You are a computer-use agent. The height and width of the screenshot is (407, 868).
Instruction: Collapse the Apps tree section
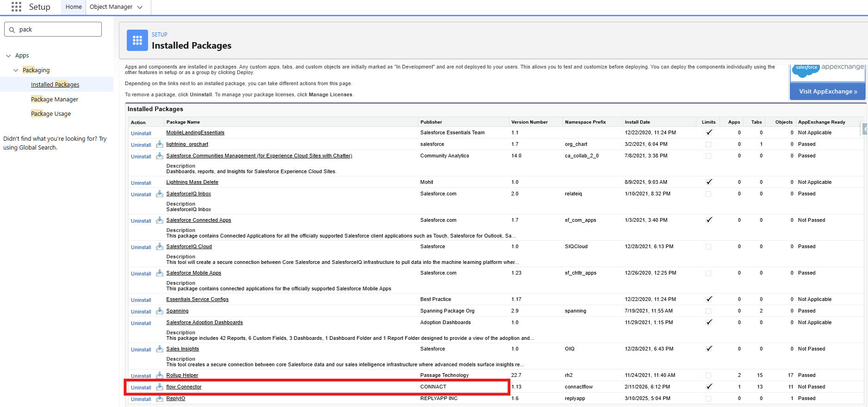pyautogui.click(x=8, y=56)
